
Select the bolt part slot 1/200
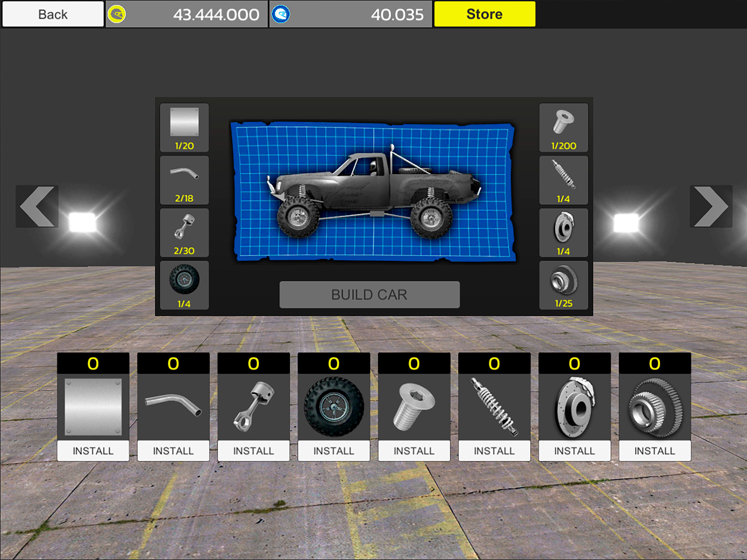point(563,128)
